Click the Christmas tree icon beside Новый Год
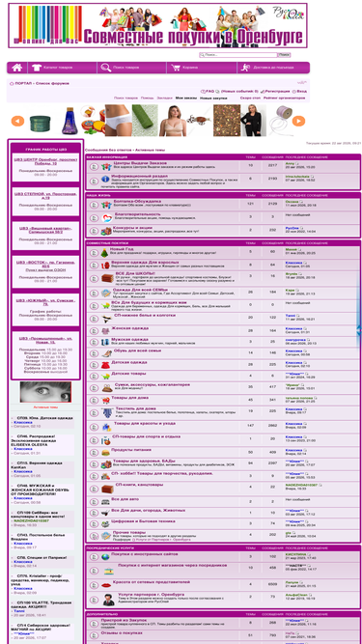Viewport: 362px width, 644px height. click(x=104, y=253)
